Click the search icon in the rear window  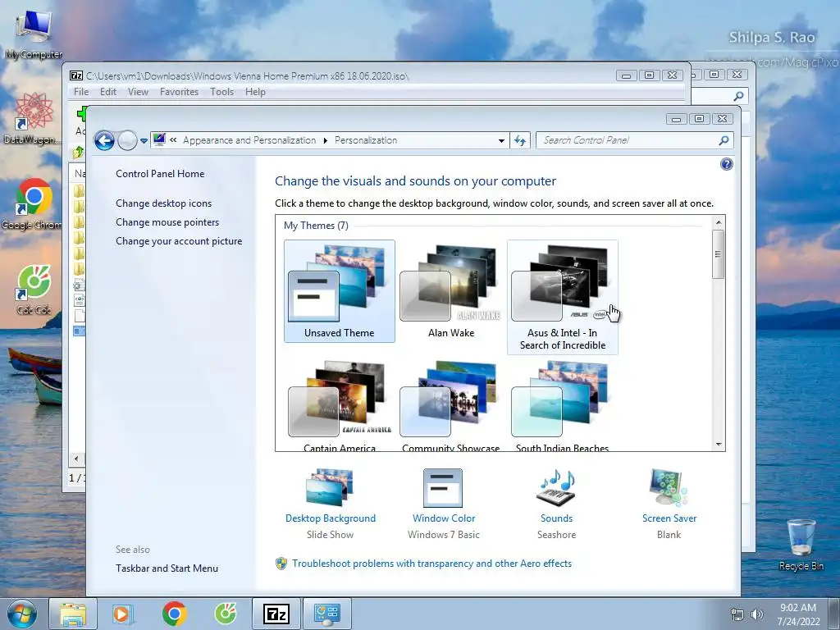point(739,97)
